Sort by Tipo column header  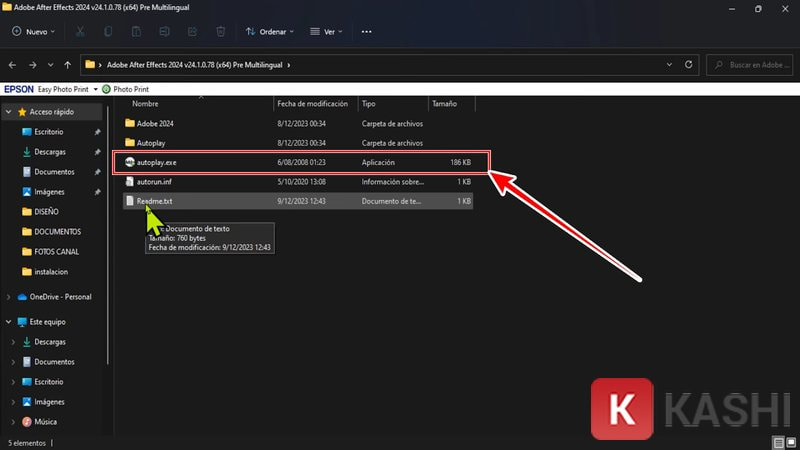(368, 104)
